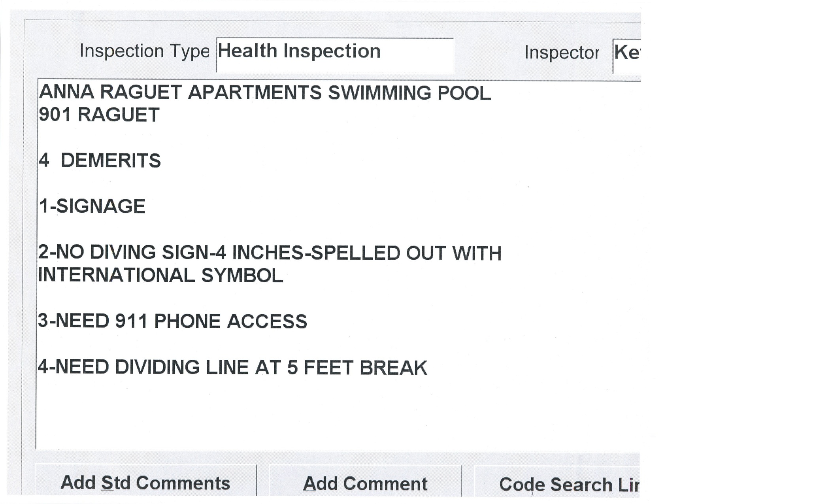Click the 901 RAGUET address line

(99, 115)
